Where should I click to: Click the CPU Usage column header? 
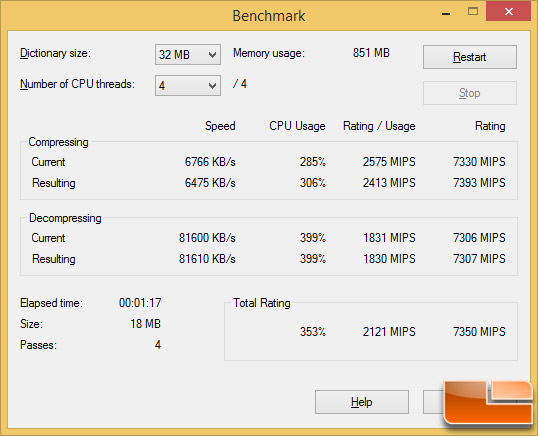(297, 126)
